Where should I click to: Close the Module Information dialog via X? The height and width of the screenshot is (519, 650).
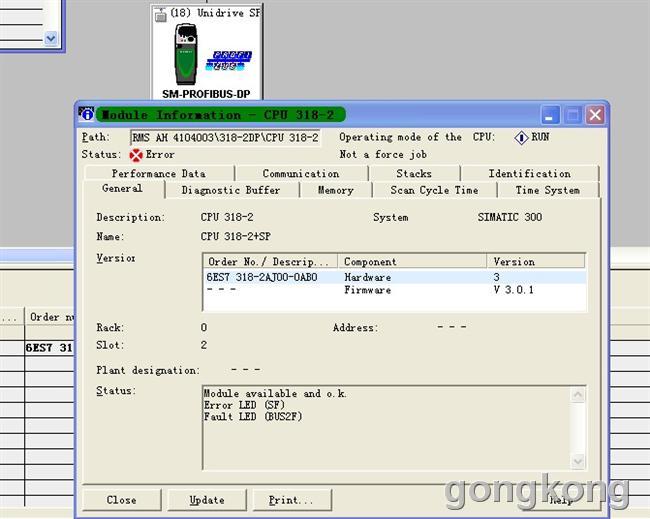595,115
